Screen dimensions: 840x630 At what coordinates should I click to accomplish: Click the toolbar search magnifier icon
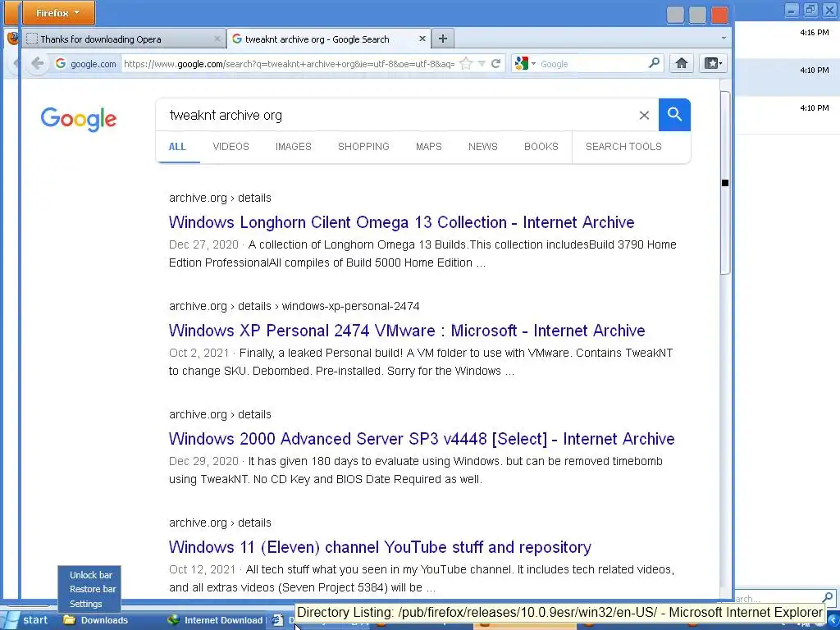pos(654,63)
